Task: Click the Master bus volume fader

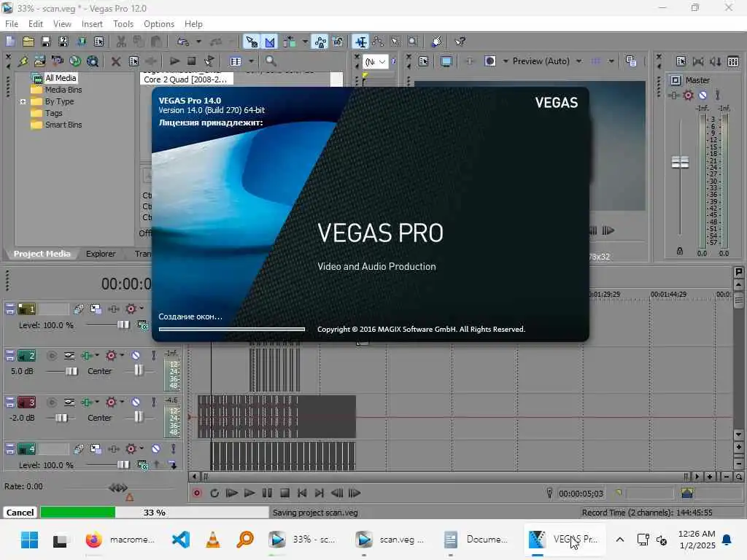Action: pyautogui.click(x=680, y=163)
